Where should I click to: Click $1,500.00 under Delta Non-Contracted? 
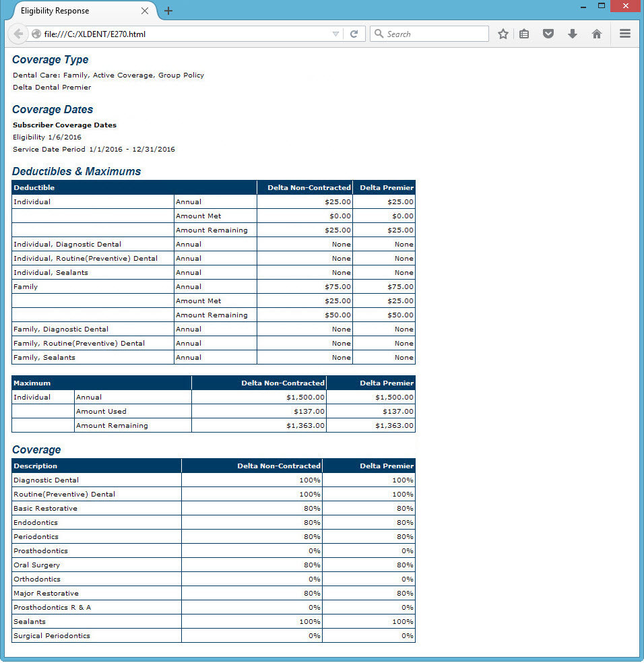coord(305,398)
